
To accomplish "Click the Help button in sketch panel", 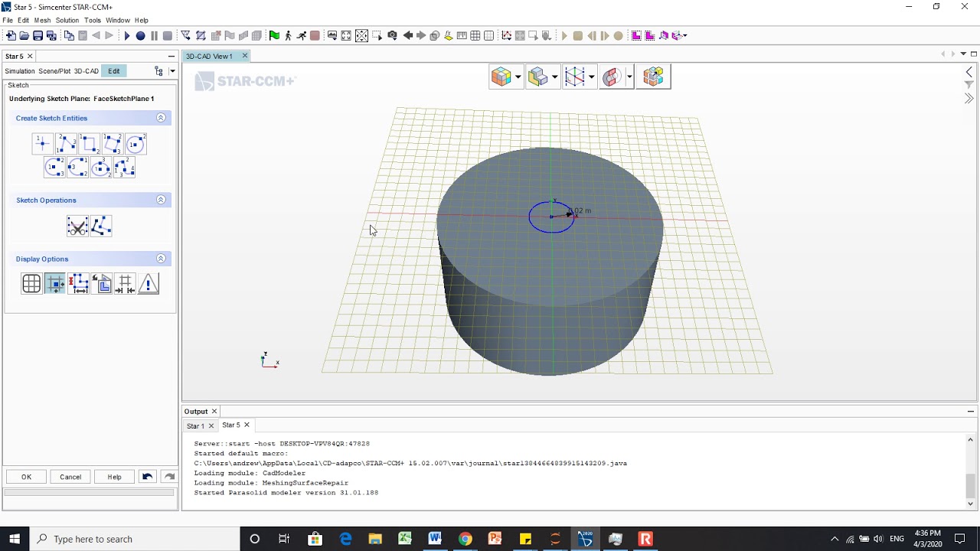I will click(114, 477).
